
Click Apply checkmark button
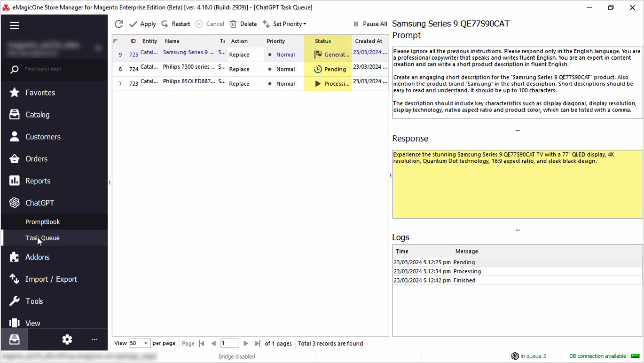tap(143, 24)
